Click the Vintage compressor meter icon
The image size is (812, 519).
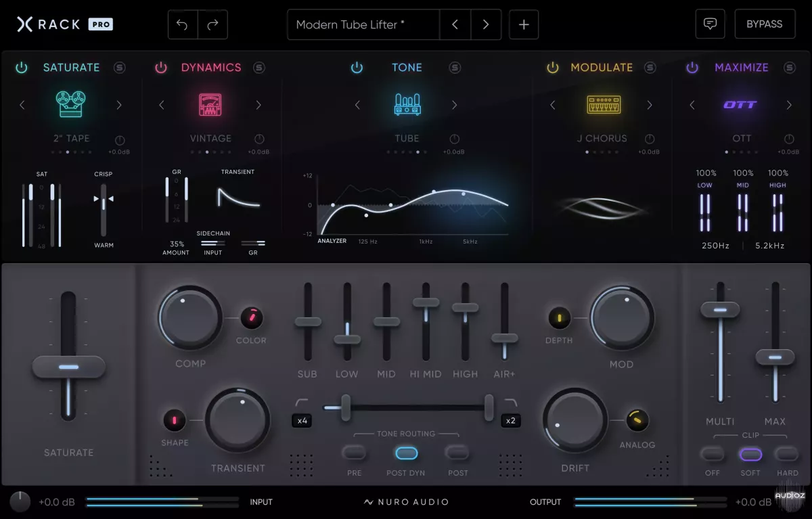[210, 105]
